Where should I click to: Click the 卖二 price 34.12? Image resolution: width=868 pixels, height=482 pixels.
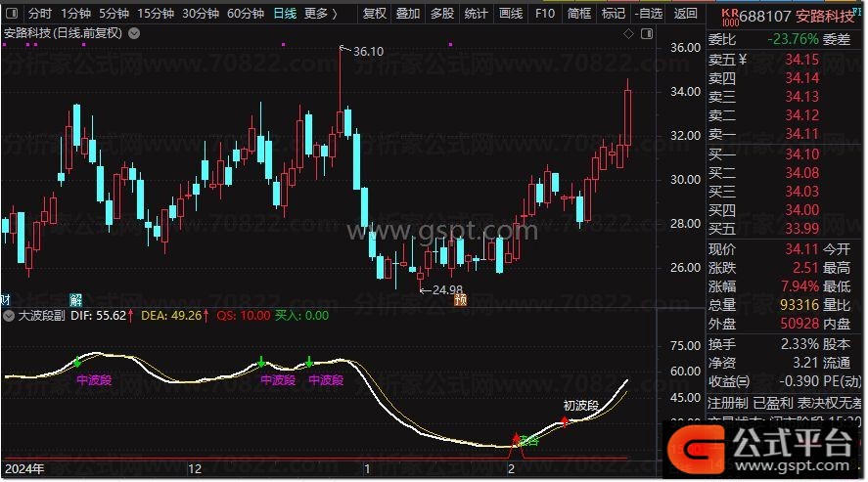coord(802,115)
